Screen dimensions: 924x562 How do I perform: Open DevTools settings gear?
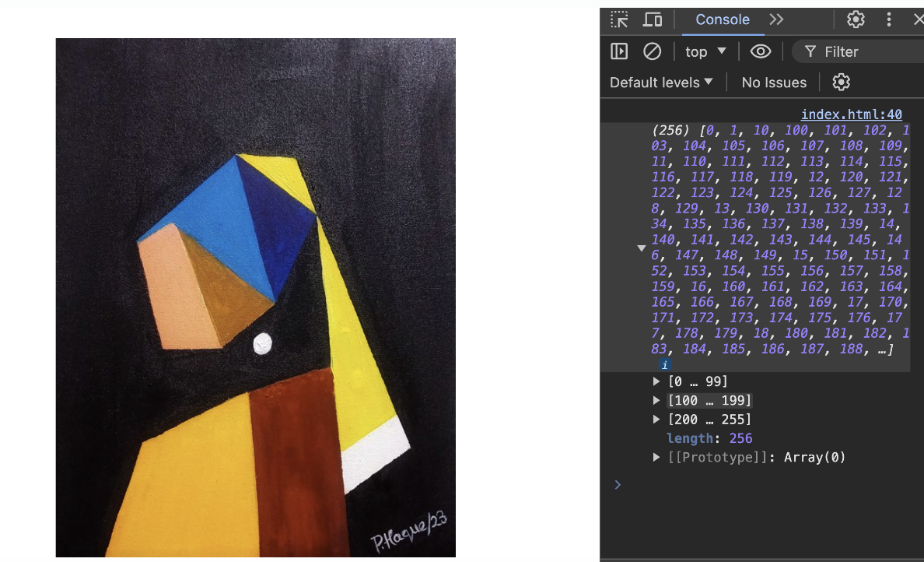tap(856, 19)
